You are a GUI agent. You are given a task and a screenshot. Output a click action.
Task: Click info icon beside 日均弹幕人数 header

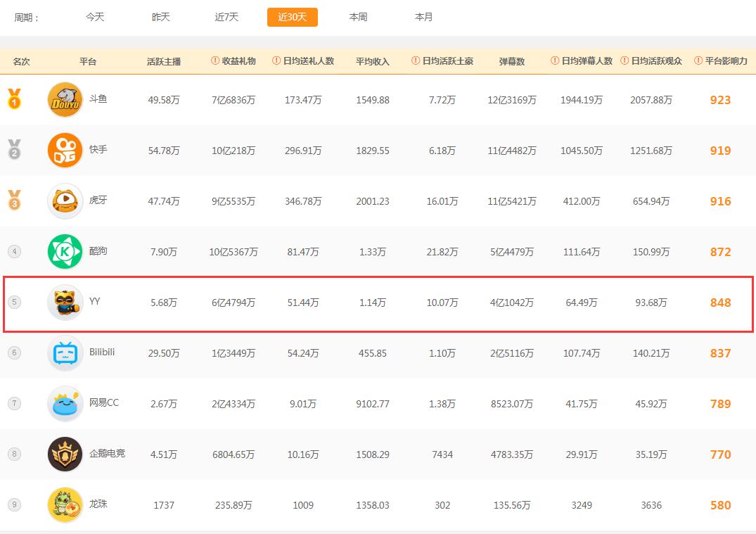click(555, 61)
